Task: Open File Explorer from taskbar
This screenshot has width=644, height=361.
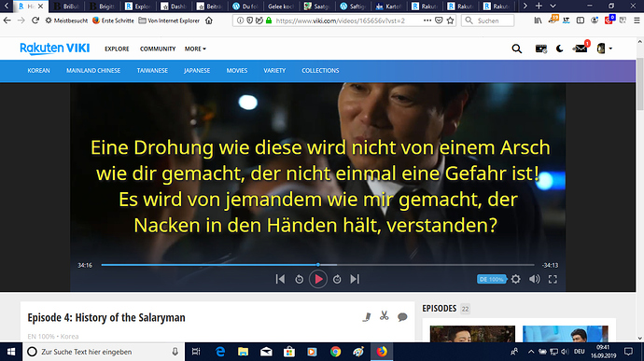Action: pos(244,352)
